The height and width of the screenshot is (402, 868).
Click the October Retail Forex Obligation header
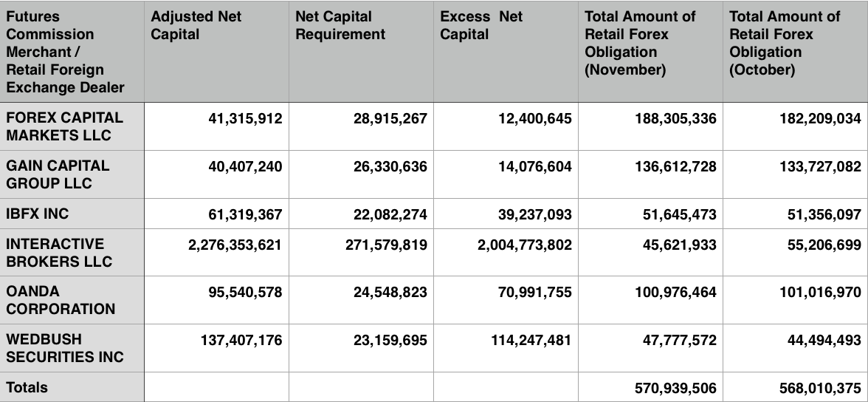tap(785, 43)
